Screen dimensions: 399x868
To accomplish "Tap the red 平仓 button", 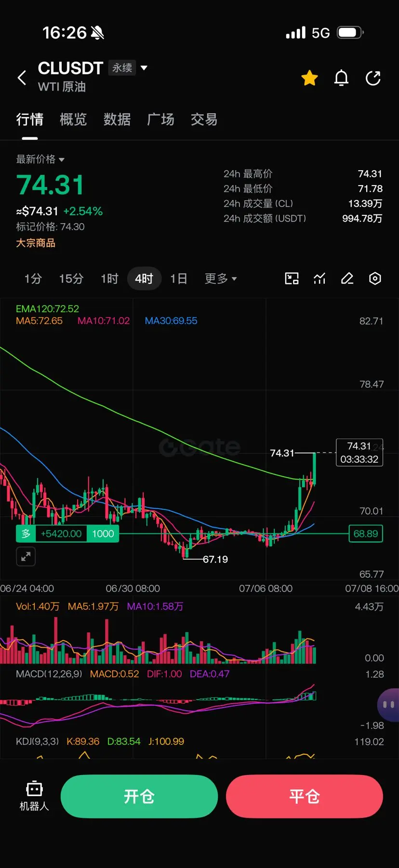I will click(305, 796).
